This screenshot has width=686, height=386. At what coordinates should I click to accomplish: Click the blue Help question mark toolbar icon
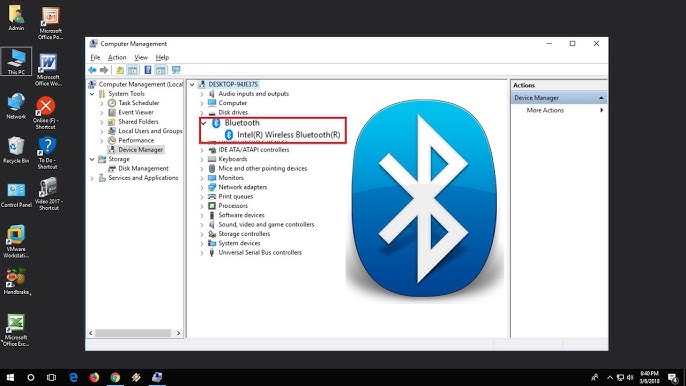(x=148, y=70)
